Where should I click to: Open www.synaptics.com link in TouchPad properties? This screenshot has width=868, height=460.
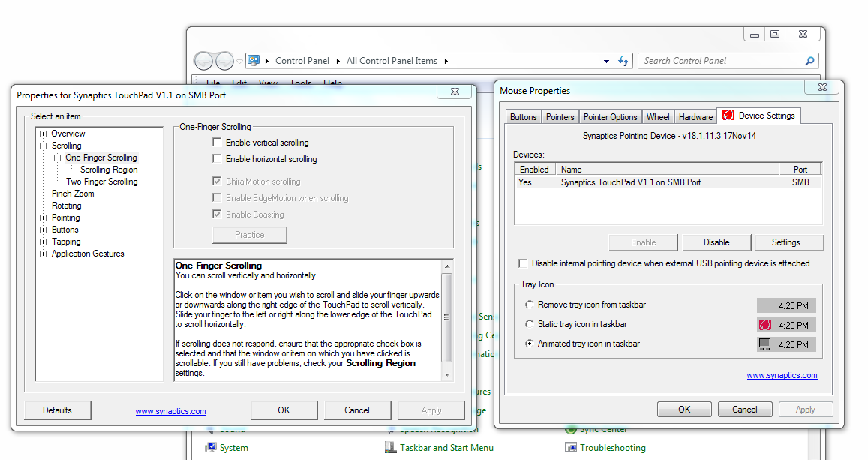(170, 411)
